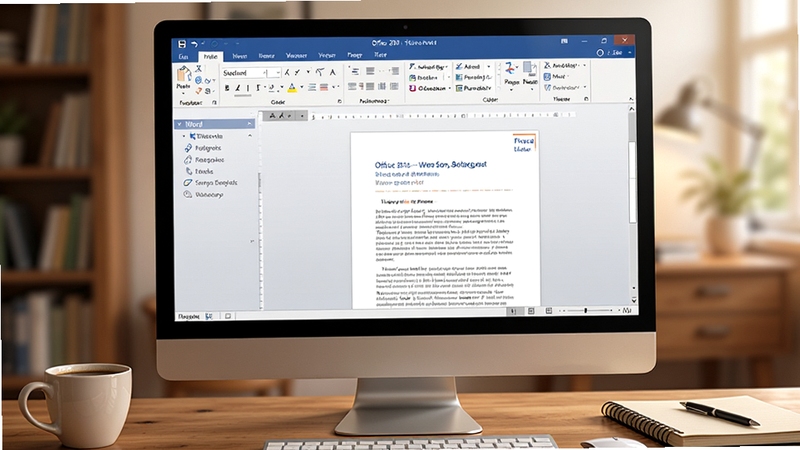Open the first ribbon tab left of the active tab
The height and width of the screenshot is (450, 800).
[183, 57]
